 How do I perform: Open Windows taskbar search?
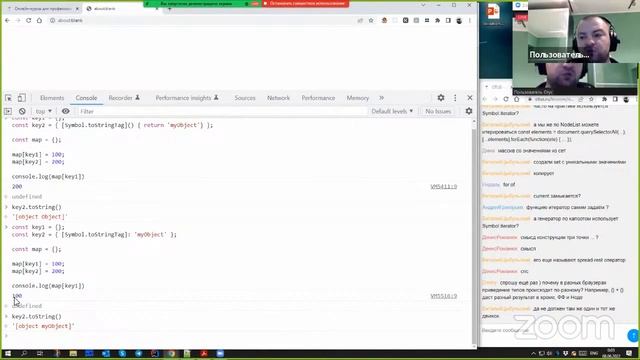tap(24, 353)
